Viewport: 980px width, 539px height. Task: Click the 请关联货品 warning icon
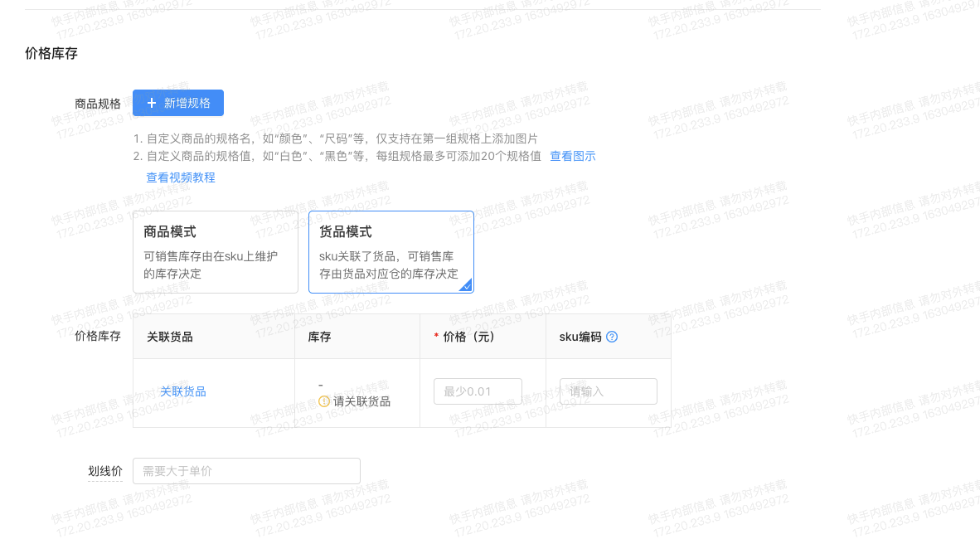tap(323, 401)
